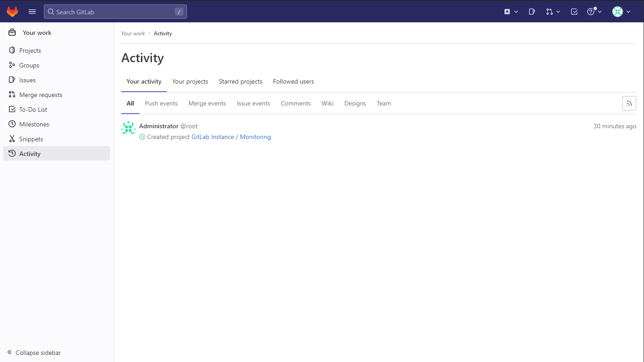This screenshot has height=362, width=644.
Task: Click the Activity history icon
Action: [12, 154]
